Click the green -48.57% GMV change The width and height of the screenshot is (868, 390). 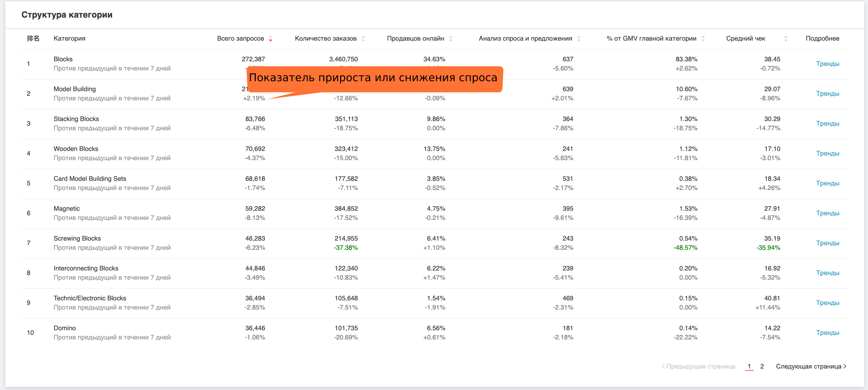coord(686,247)
